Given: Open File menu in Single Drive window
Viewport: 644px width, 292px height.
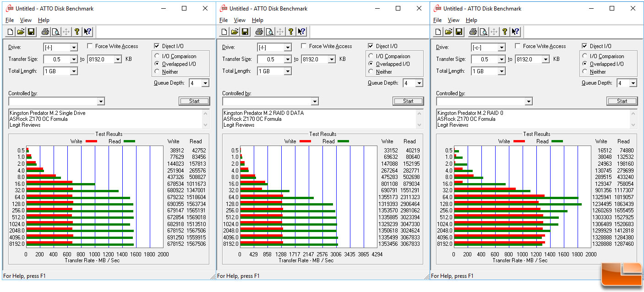Looking at the screenshot, I should pos(10,20).
